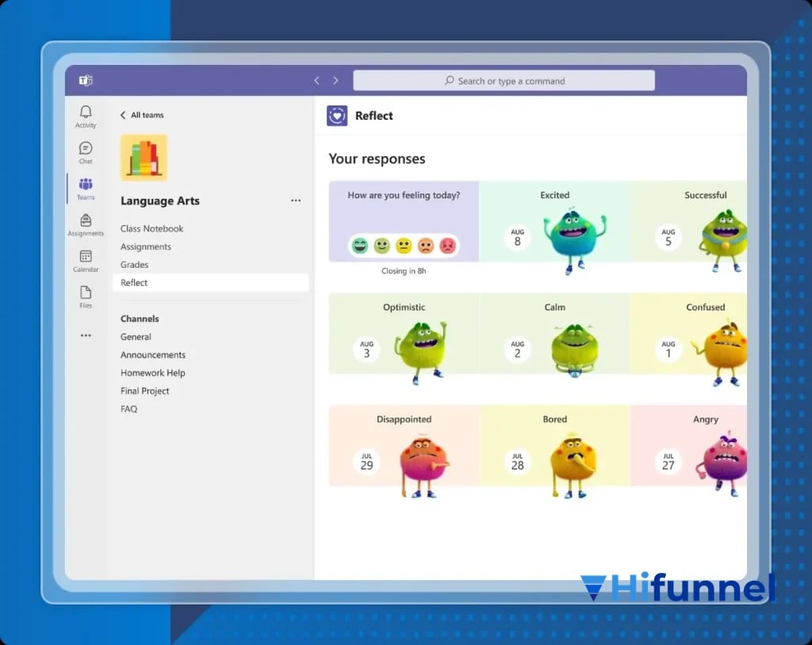Click the Reflect heart app icon

pos(337,116)
